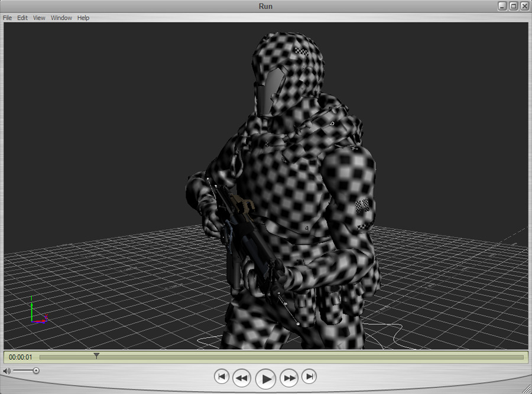Open the Window menu

61,18
